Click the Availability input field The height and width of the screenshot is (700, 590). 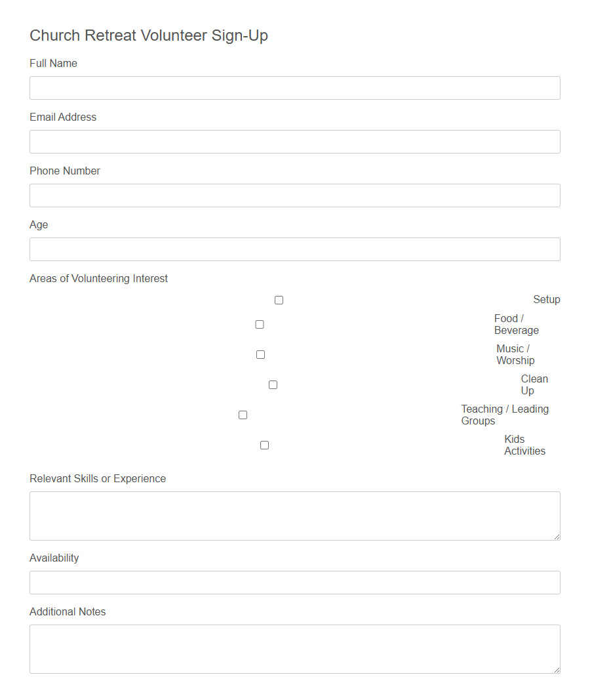click(294, 582)
